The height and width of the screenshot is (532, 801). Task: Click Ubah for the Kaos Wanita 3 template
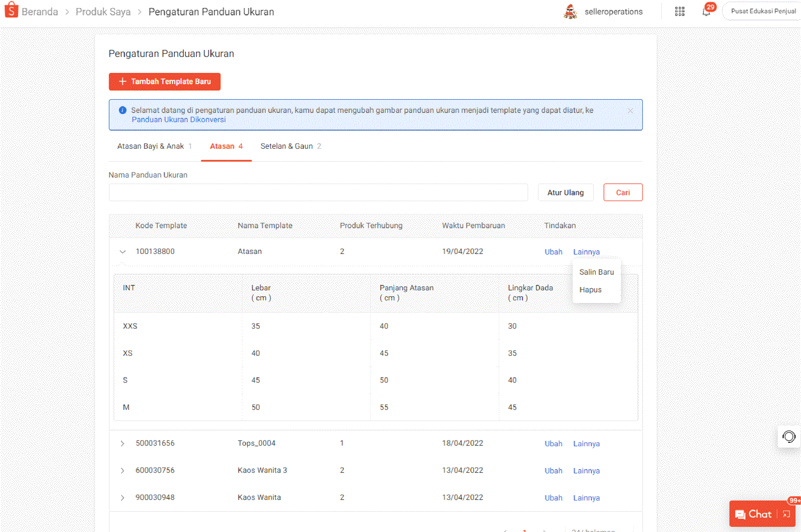click(553, 470)
